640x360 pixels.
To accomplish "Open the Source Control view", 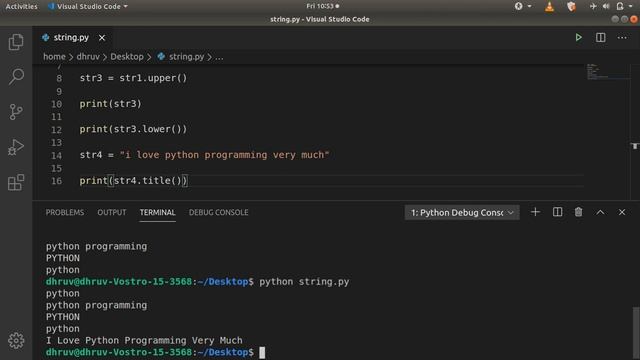I will coord(16,112).
